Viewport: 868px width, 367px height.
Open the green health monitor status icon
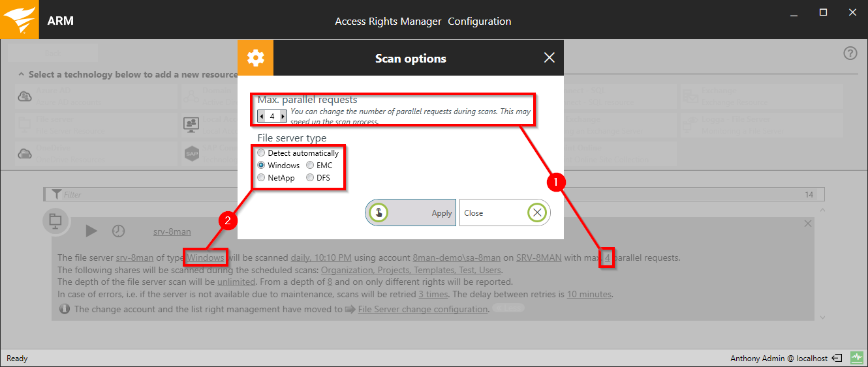tap(857, 358)
